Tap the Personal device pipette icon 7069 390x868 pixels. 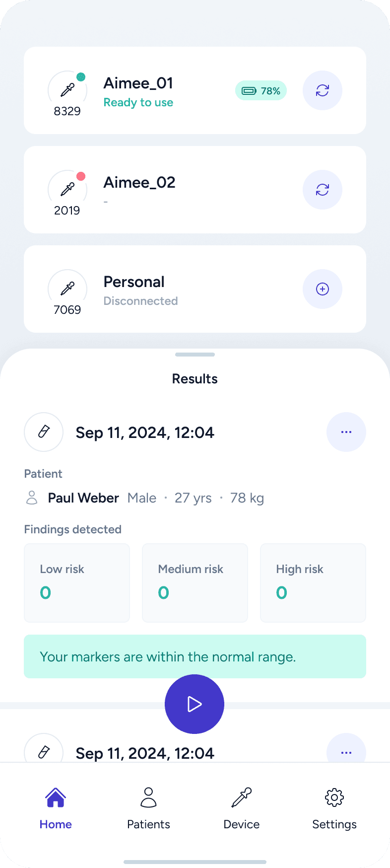pyautogui.click(x=67, y=289)
